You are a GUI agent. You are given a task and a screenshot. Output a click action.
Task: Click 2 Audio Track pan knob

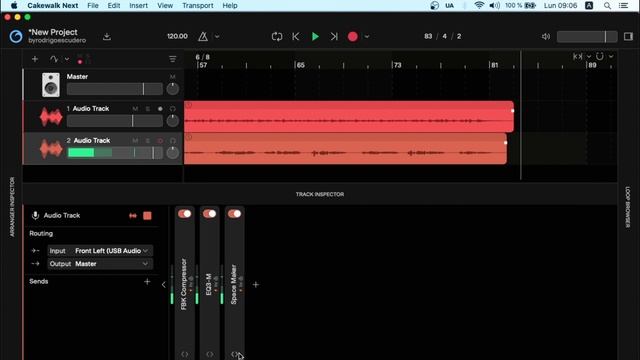coord(173,153)
